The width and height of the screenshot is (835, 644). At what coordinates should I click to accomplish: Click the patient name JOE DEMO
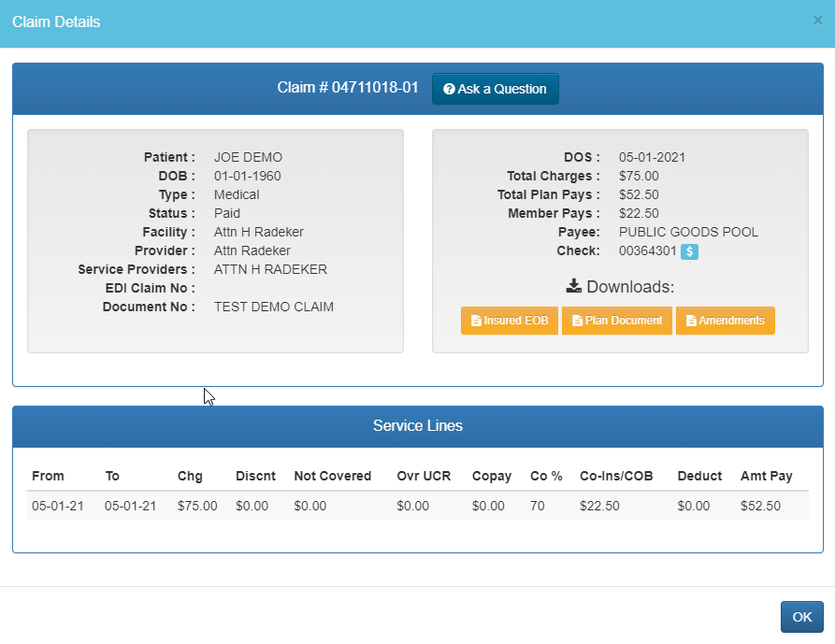248,158
